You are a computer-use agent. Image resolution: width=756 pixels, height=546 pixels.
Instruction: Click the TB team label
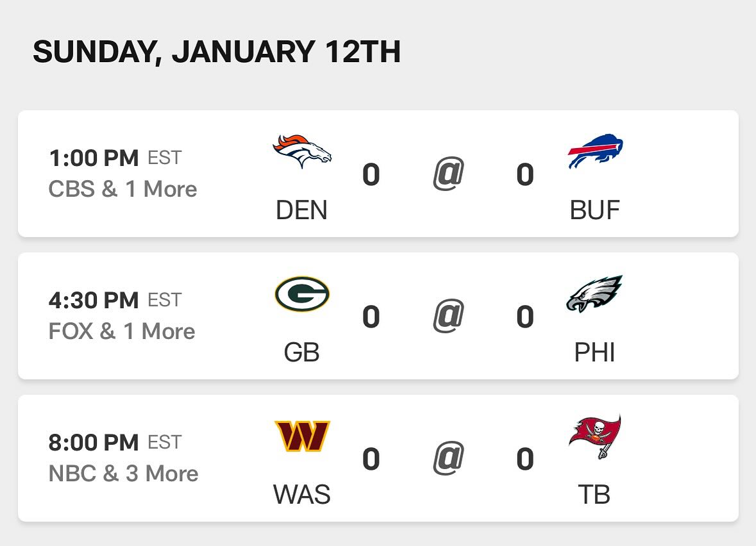(594, 495)
